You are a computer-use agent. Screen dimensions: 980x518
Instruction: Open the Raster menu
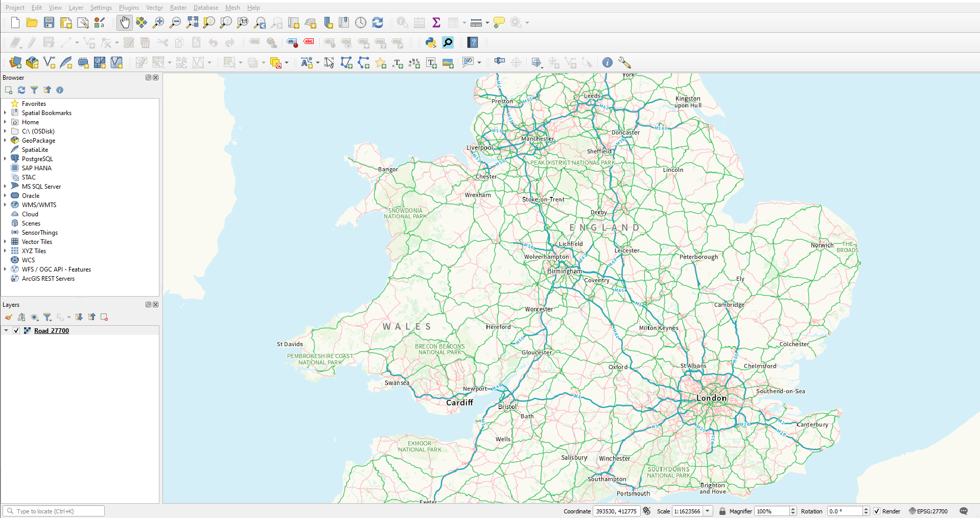click(178, 7)
